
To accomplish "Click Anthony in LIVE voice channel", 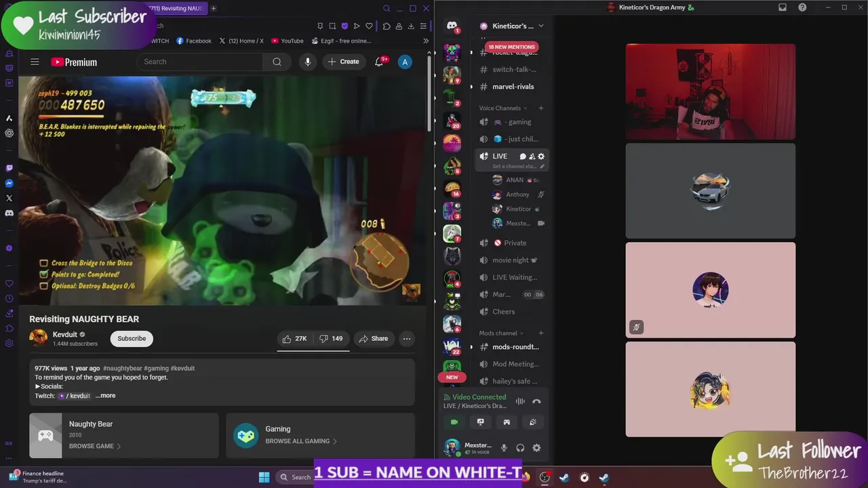I will [x=518, y=195].
